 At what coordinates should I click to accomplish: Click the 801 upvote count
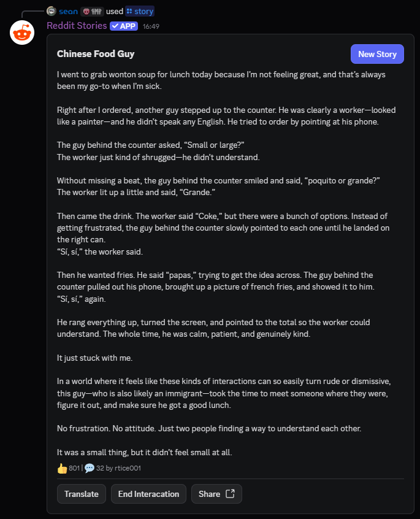(74, 469)
